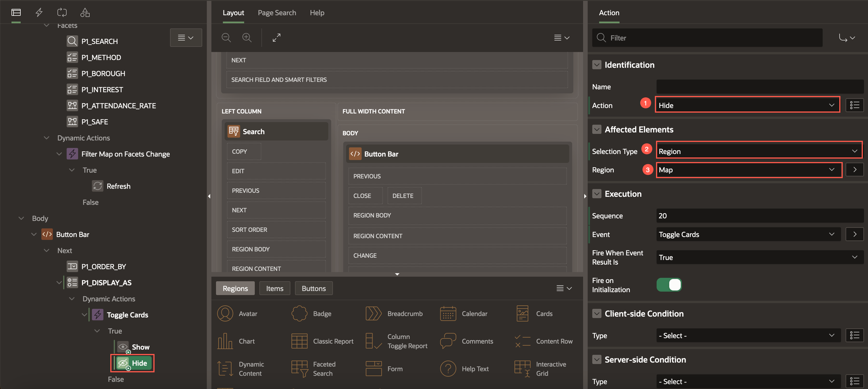Open the Processing tab icon
Screen dimensions: 868x389
tap(62, 12)
